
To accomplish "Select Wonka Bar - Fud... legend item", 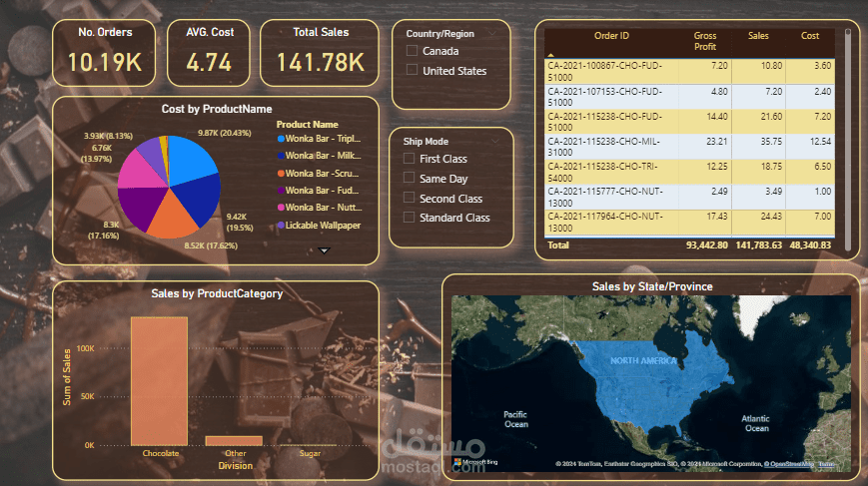I will pyautogui.click(x=319, y=191).
